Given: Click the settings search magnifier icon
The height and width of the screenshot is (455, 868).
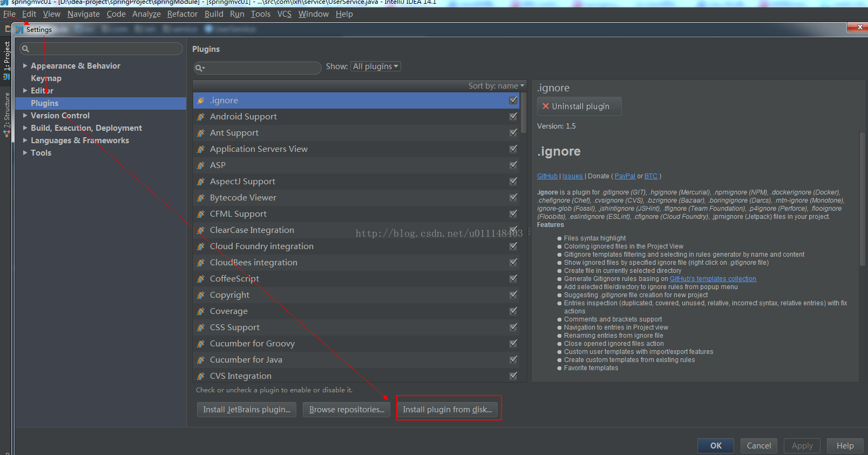Looking at the screenshot, I should pyautogui.click(x=25, y=49).
